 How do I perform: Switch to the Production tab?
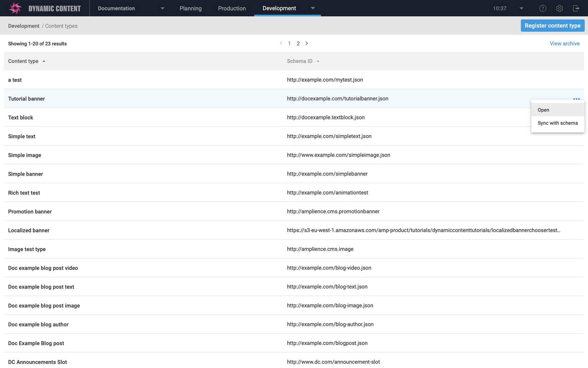[232, 8]
